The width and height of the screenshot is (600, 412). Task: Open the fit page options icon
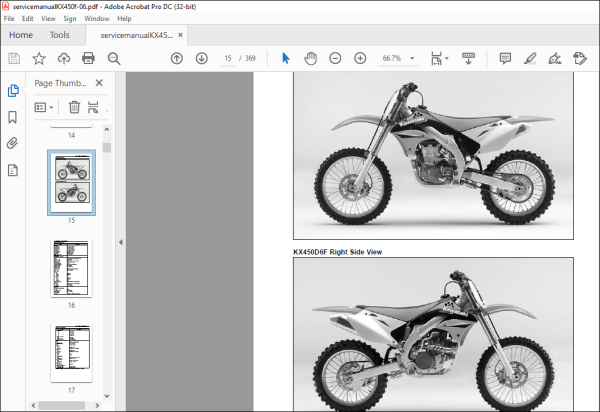[436, 59]
